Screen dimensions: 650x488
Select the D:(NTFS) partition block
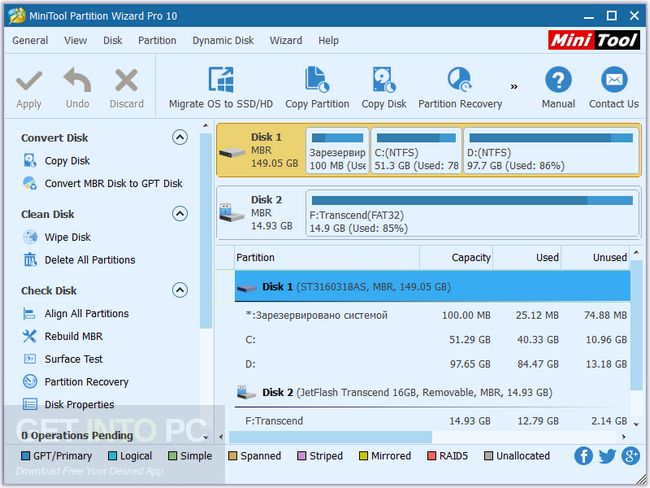(x=551, y=151)
